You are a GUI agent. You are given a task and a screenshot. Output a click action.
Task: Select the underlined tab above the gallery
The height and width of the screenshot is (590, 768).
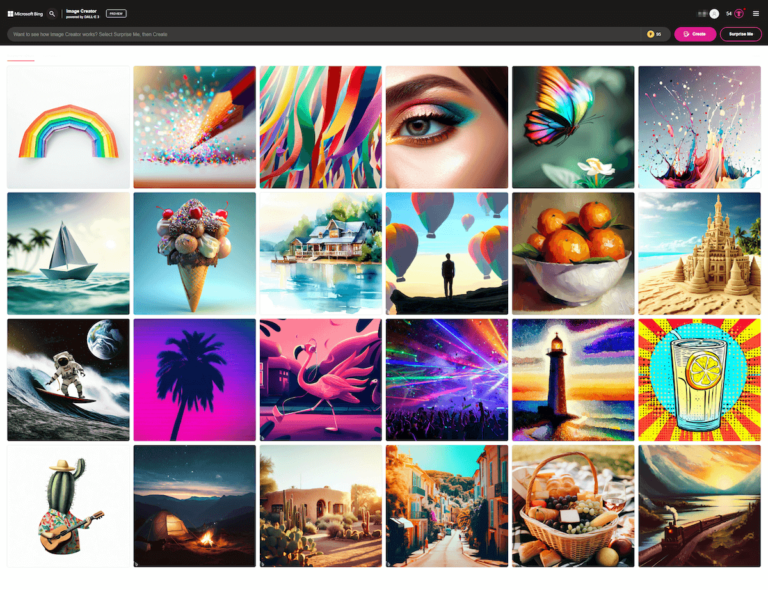click(x=21, y=59)
